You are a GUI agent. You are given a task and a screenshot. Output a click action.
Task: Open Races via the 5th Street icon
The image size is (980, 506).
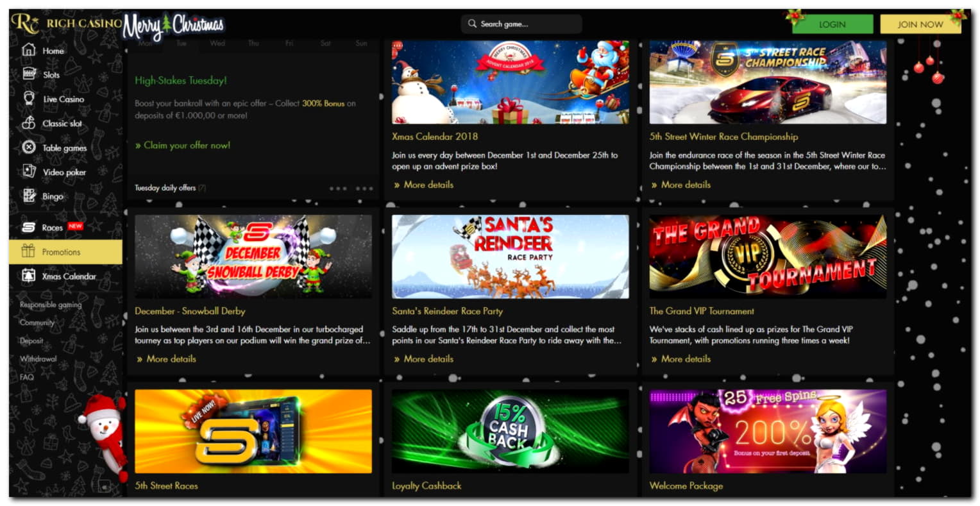[29, 227]
